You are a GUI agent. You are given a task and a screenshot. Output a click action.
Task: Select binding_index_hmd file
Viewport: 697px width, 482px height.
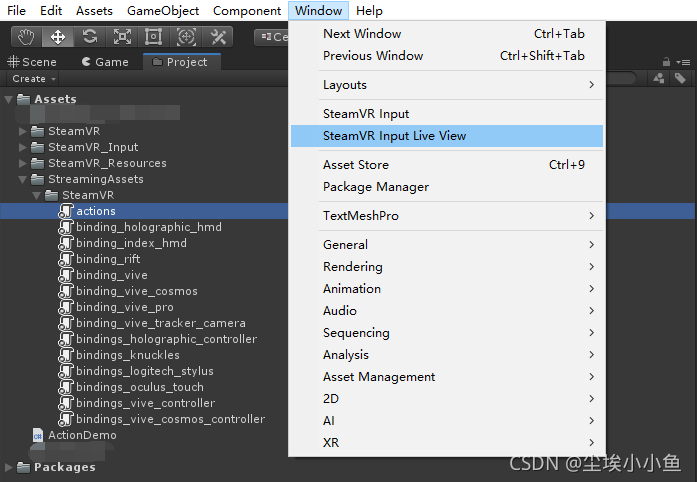pos(122,243)
